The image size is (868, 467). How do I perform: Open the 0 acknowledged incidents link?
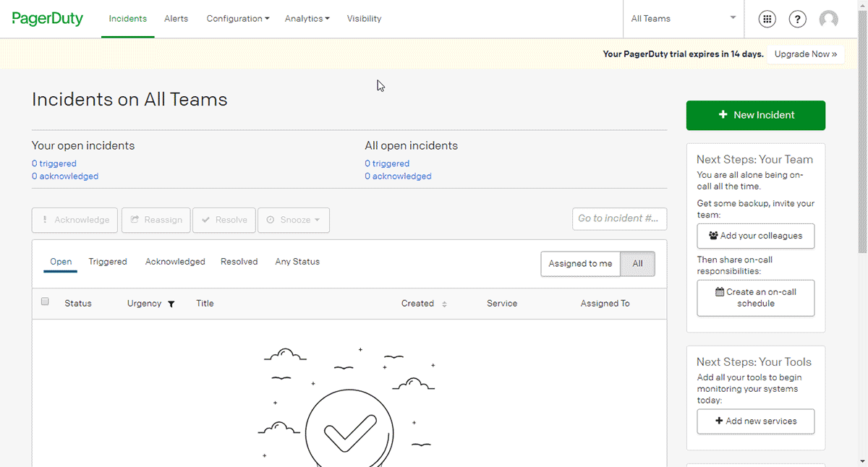click(65, 176)
